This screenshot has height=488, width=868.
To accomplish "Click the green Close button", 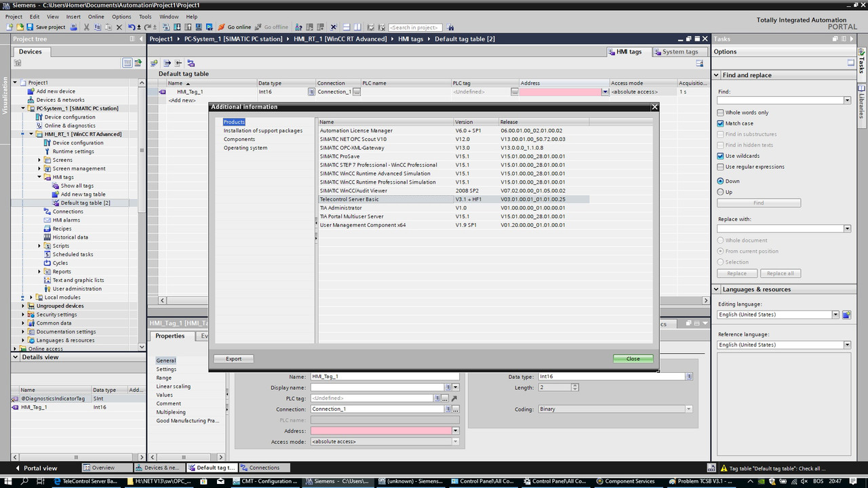I will click(633, 359).
